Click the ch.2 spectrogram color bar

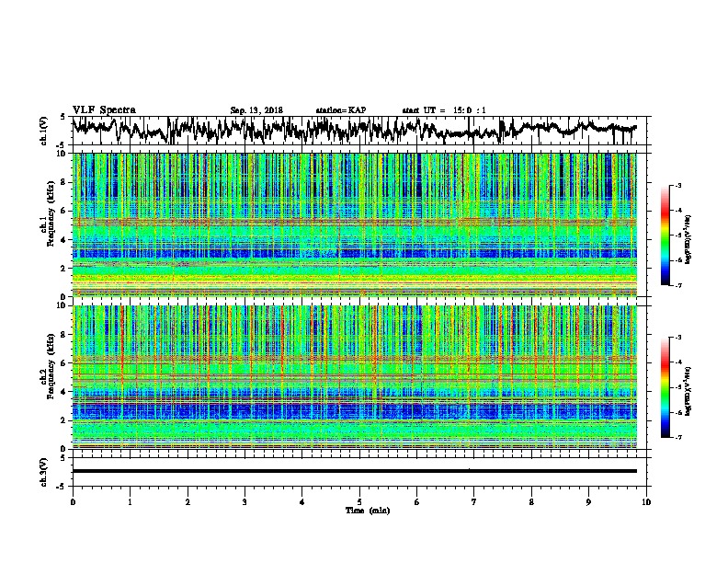coord(665,387)
